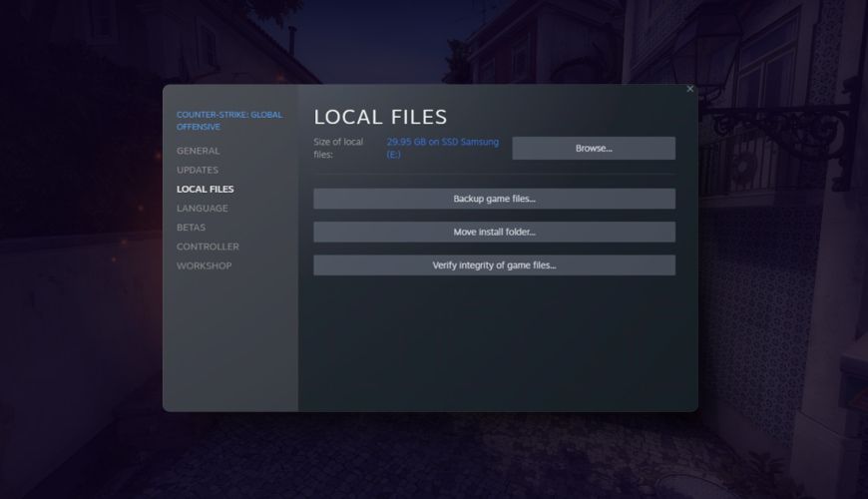Open the Betas tab
868x499 pixels.
click(191, 228)
